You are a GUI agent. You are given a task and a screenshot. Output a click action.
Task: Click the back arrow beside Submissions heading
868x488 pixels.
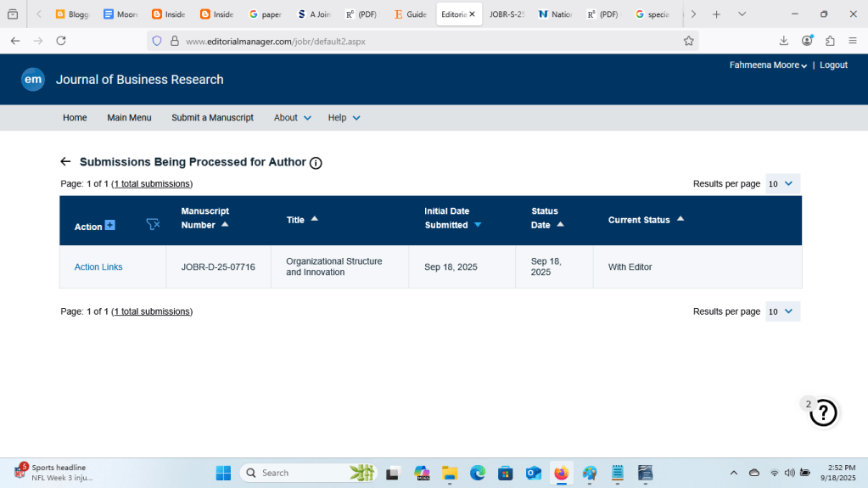[x=65, y=162]
